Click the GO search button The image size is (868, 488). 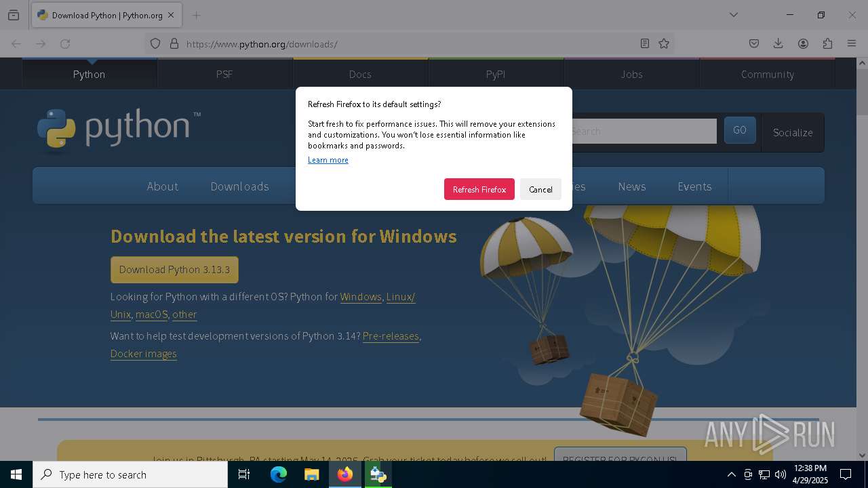[x=740, y=130]
